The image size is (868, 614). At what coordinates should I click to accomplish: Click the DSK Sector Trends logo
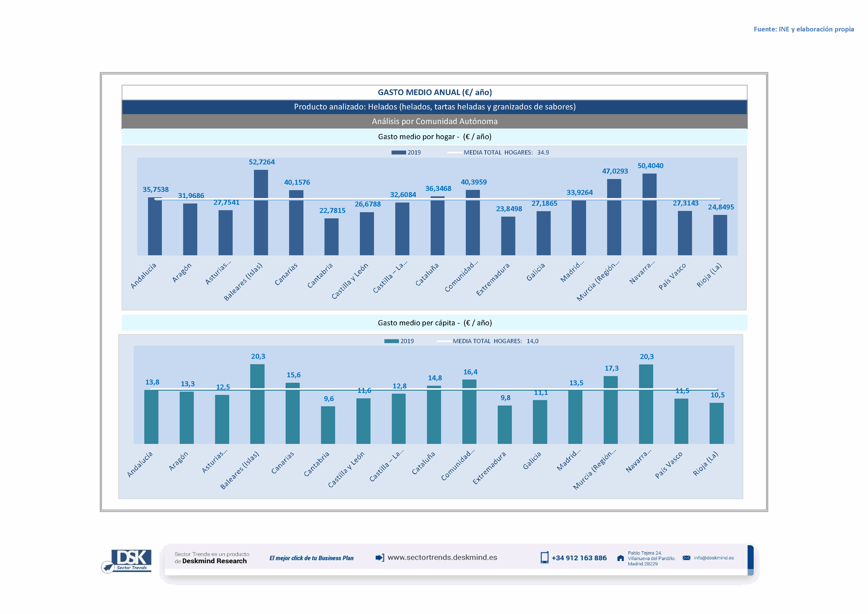131,559
